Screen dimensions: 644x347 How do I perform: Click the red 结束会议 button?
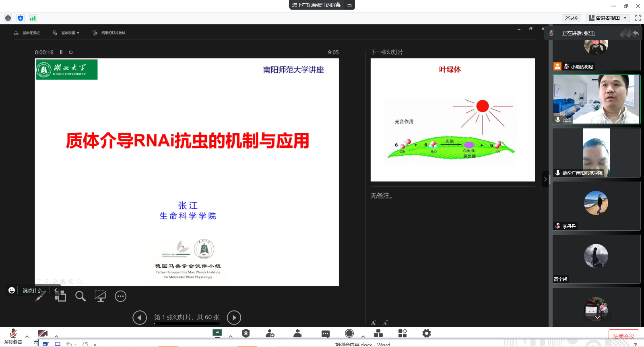pos(623,336)
